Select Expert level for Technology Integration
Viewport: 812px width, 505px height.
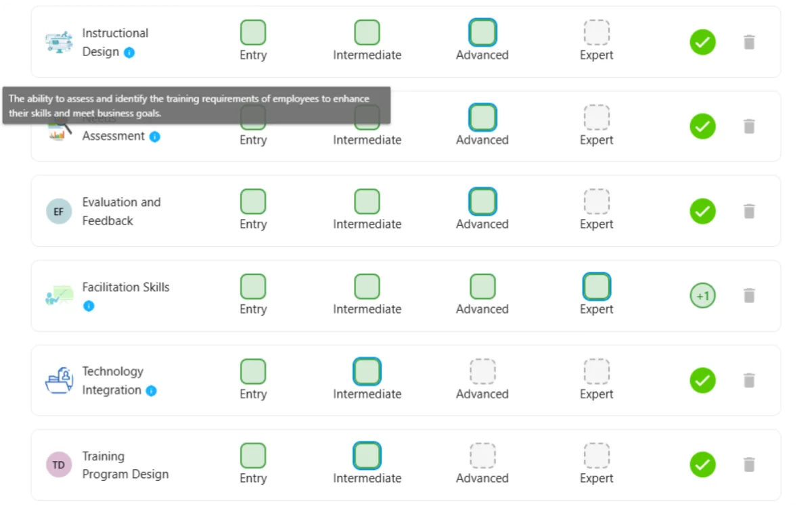[x=597, y=371]
